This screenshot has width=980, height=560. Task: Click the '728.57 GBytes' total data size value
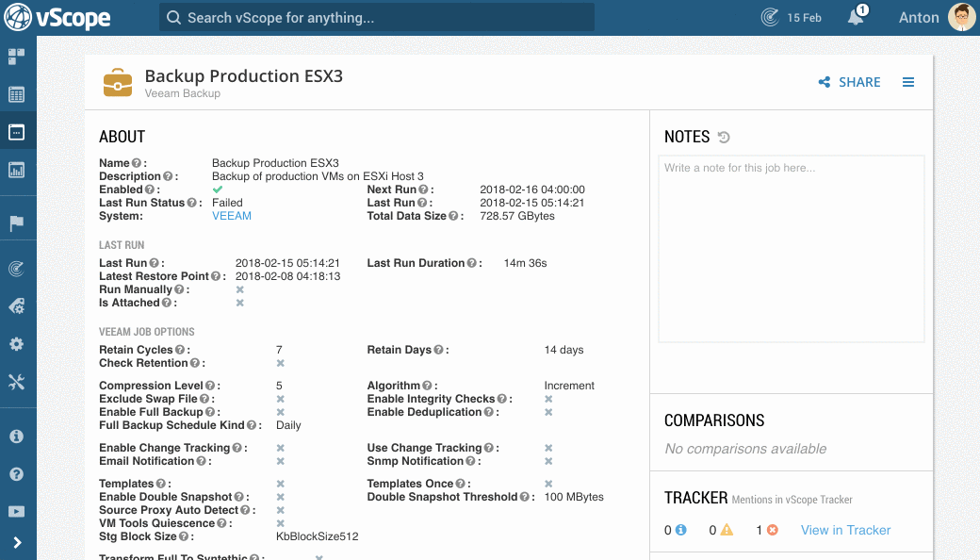coord(517,216)
